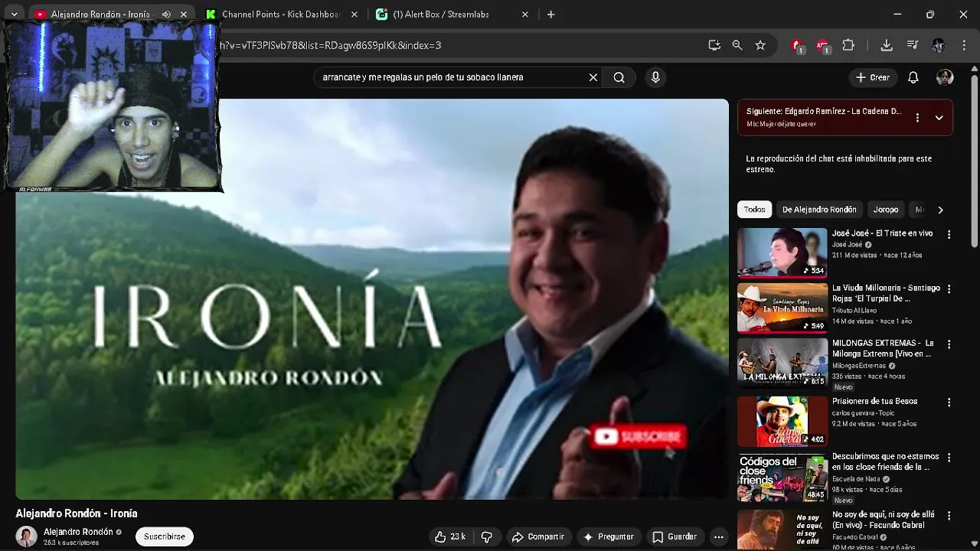This screenshot has width=980, height=551.
Task: Open Códigos del close friends video thumbnail
Action: point(782,478)
